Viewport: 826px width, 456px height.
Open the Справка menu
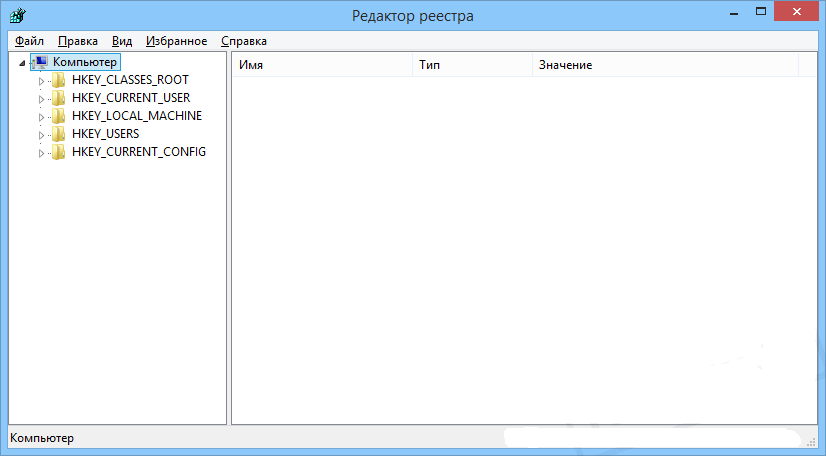[244, 41]
